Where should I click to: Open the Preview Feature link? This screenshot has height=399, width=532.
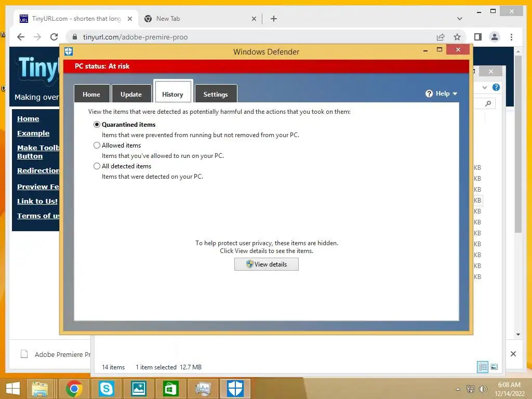[38, 187]
